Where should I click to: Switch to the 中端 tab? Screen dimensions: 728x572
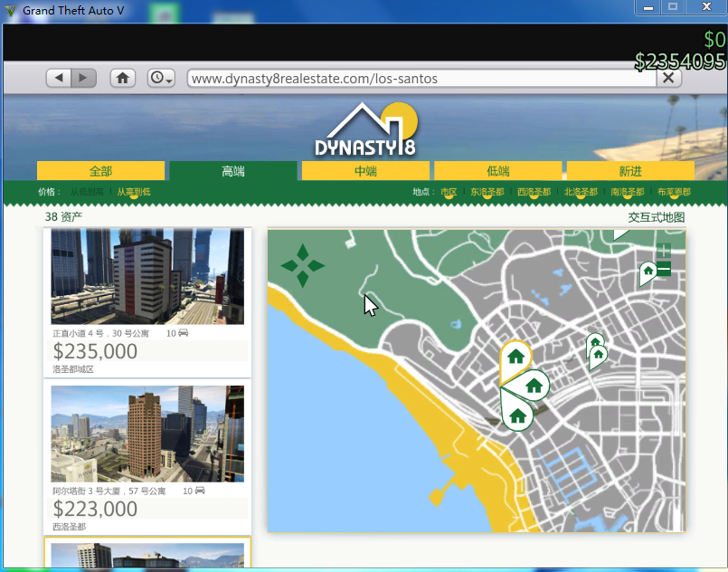(x=365, y=171)
